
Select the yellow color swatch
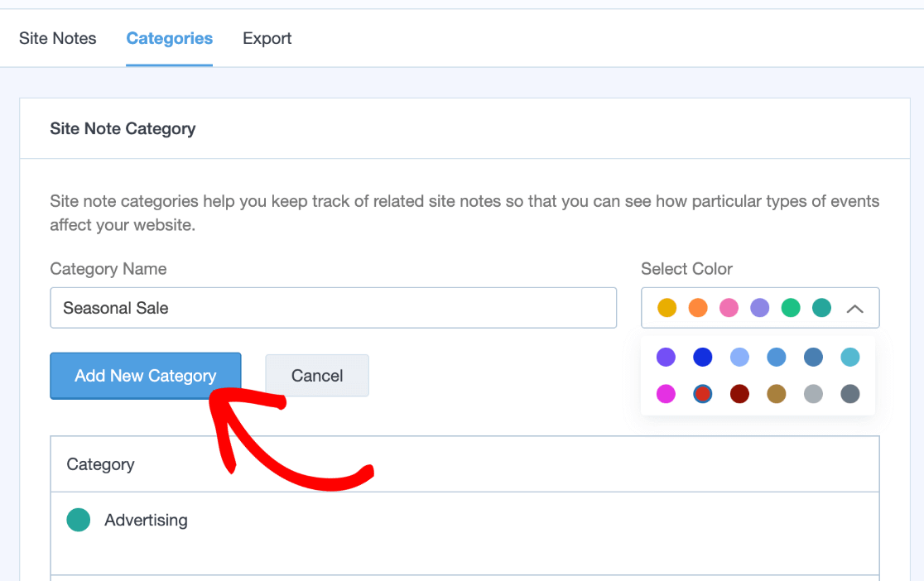point(667,307)
